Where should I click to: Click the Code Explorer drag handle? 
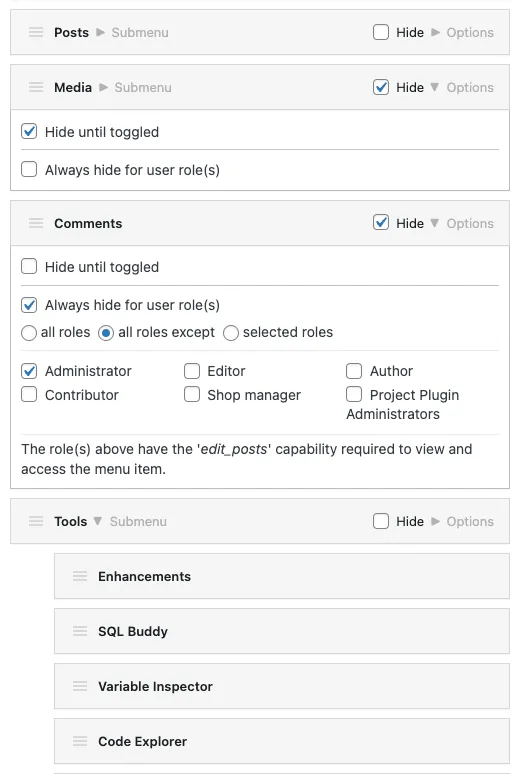[x=80, y=741]
